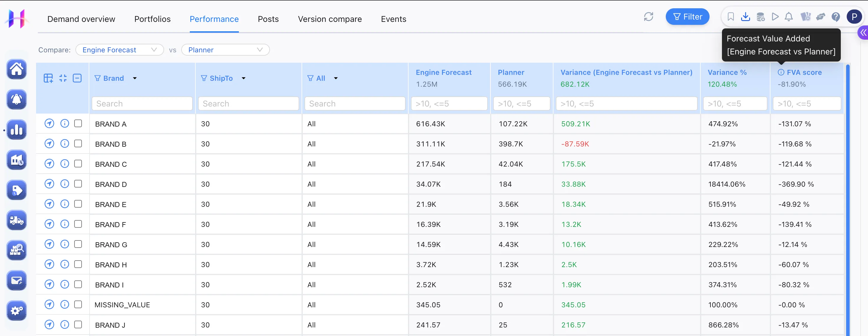Expand the purple side panel chevron
The height and width of the screenshot is (336, 868).
pos(863,33)
